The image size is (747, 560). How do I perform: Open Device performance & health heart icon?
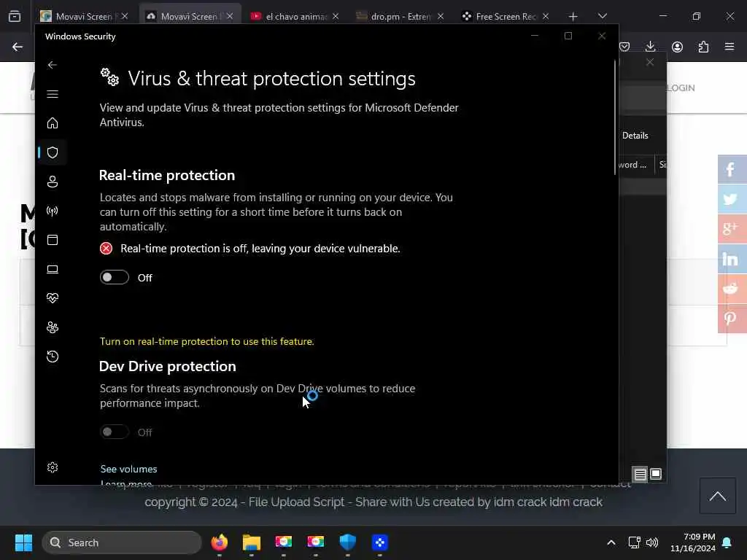[53, 298]
